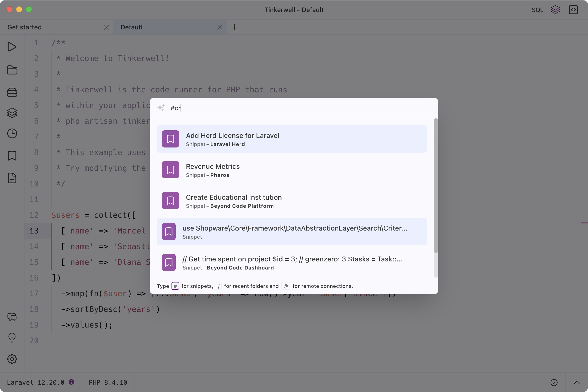
Task: Click the lightbulb icon in sidebar
Action: point(12,338)
